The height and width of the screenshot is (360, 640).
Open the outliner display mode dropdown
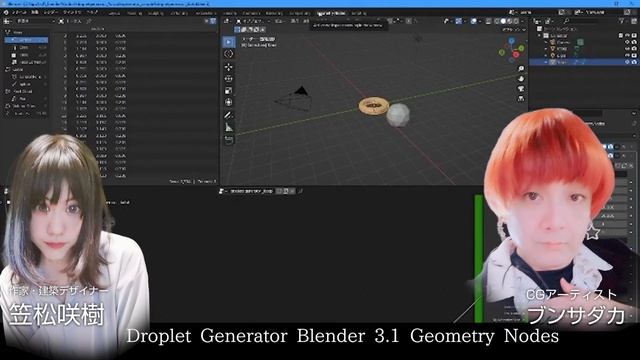[x=550, y=21]
